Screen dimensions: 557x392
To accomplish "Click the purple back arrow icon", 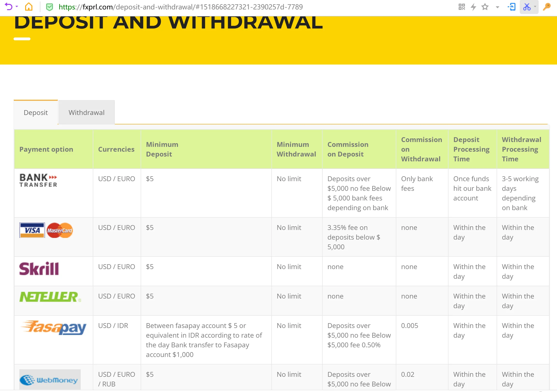I will 8,7.
